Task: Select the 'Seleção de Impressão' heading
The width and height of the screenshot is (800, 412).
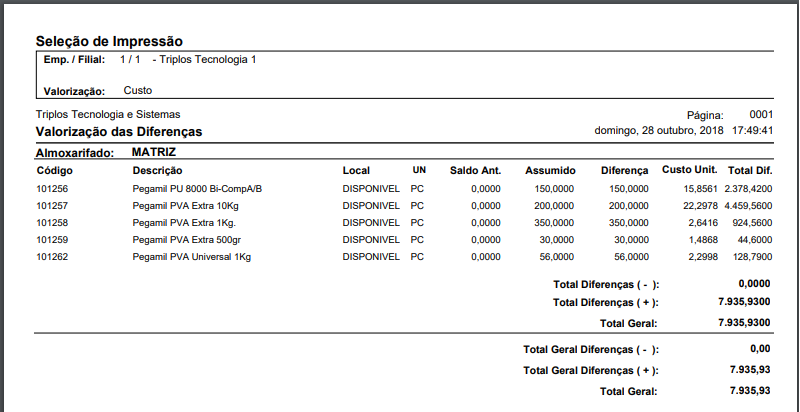Action: 109,41
